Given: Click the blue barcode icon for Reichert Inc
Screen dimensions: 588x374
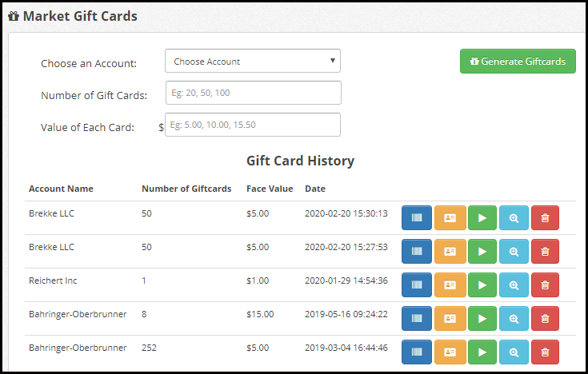Looking at the screenshot, I should point(416,284).
